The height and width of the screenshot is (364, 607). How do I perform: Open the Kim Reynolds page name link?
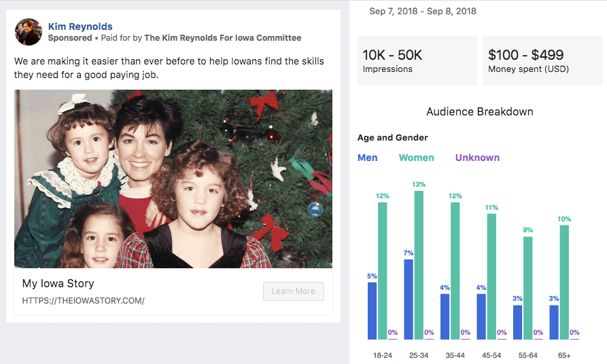[80, 26]
